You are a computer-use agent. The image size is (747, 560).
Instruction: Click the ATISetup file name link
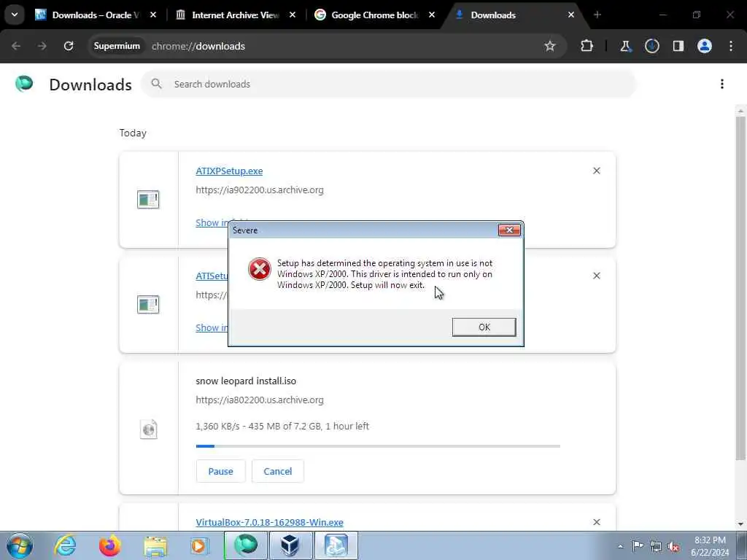point(212,276)
